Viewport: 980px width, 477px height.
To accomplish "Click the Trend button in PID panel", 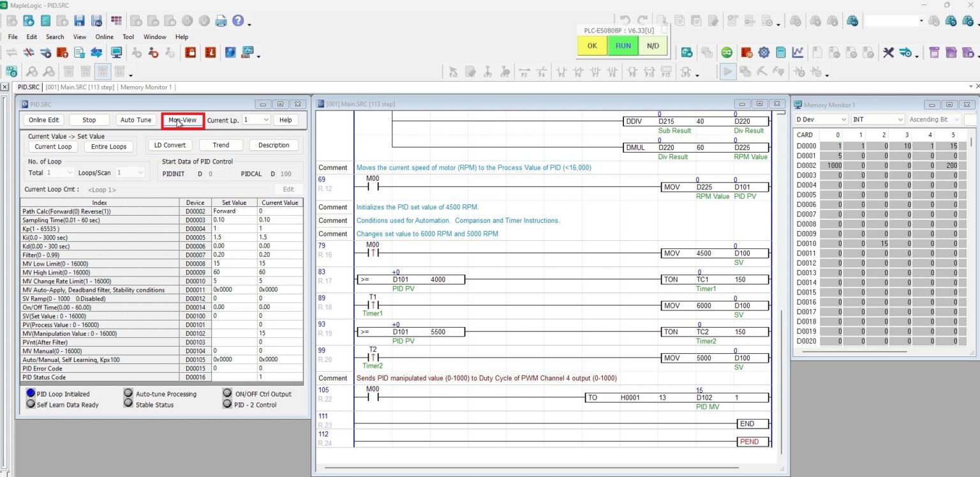I will click(220, 145).
